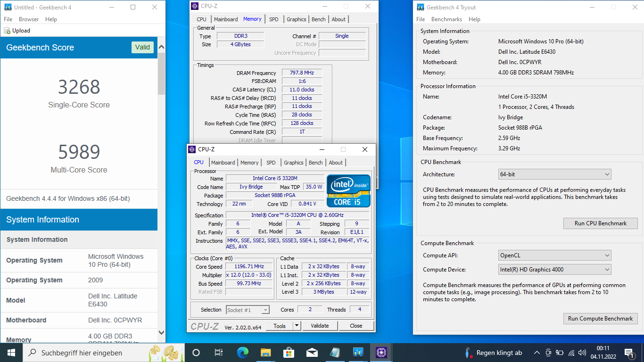
Task: Select the System Information header in results
Action: pyautogui.click(x=79, y=220)
